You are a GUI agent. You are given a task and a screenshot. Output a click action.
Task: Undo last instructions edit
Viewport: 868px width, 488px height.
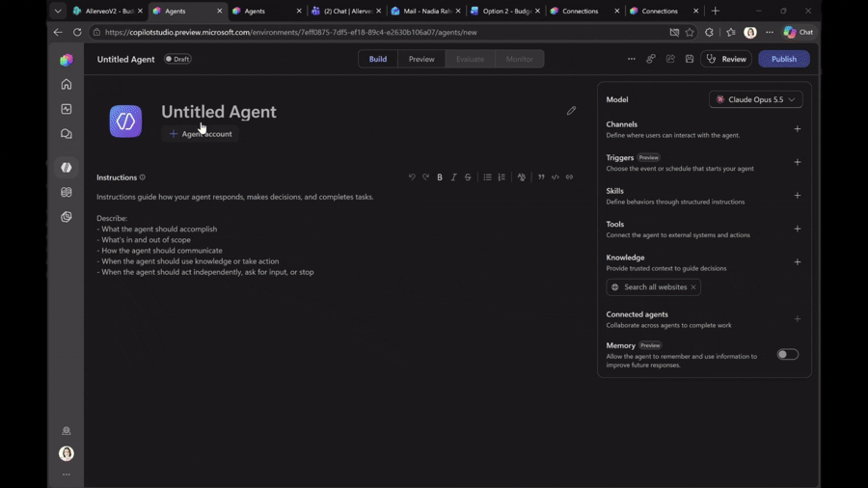(412, 177)
